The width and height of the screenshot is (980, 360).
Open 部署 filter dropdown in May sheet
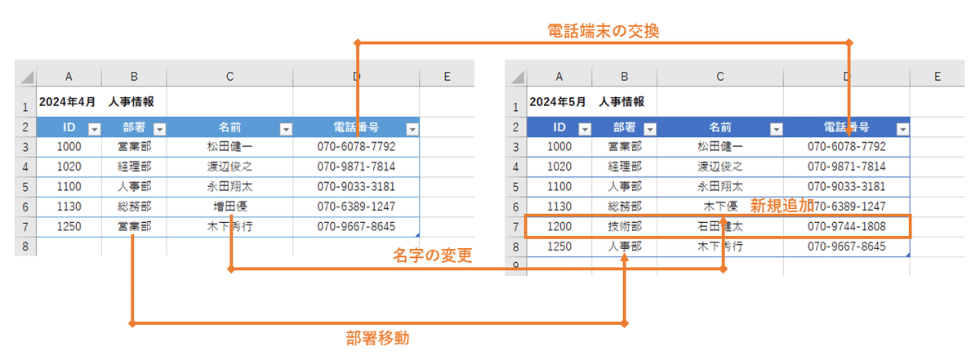[x=649, y=128]
